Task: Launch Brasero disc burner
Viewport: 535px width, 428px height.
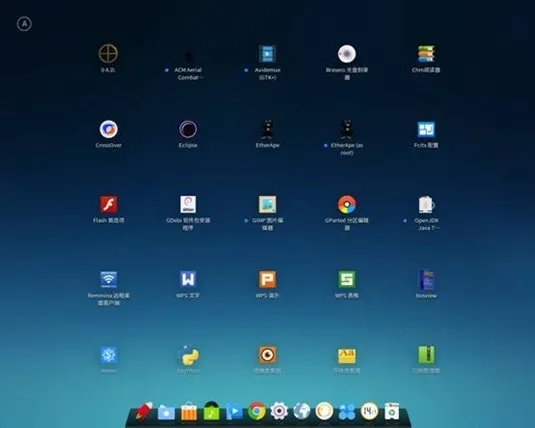Action: click(x=347, y=54)
